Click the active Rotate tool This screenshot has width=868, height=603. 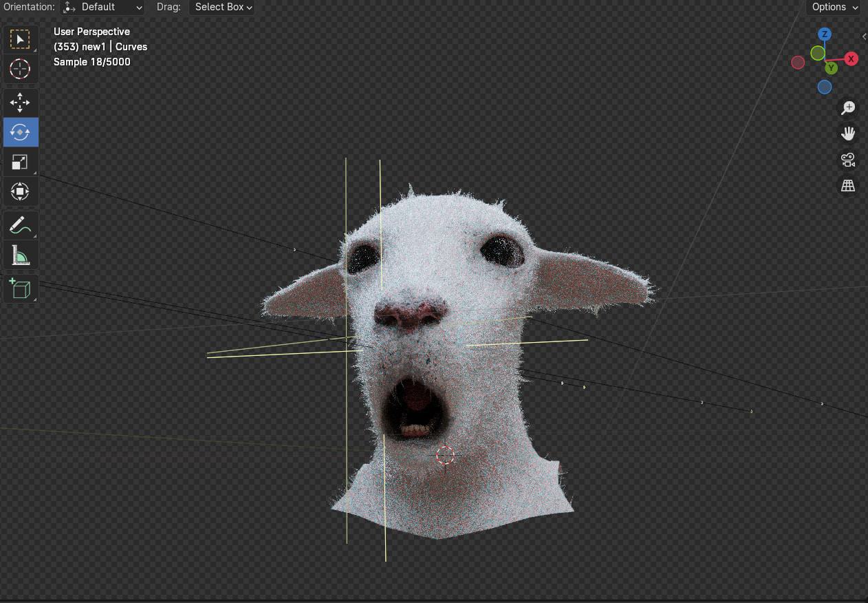coord(20,132)
